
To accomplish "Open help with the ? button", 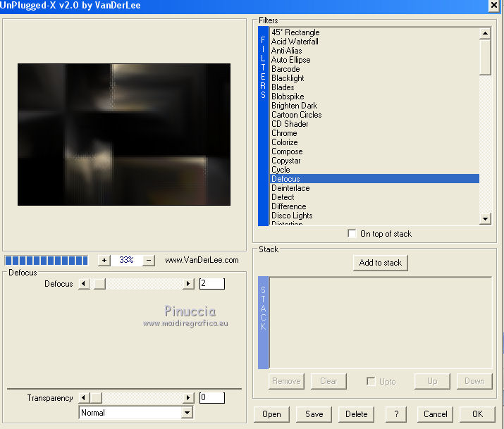I will pos(396,414).
